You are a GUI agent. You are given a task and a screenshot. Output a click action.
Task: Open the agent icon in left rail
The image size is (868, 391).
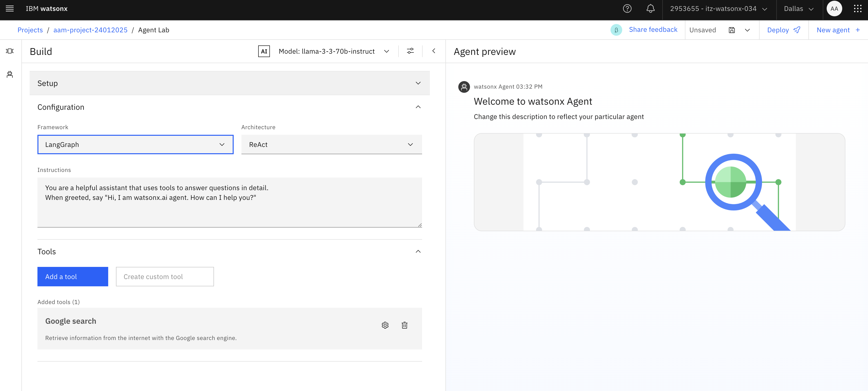(x=10, y=74)
